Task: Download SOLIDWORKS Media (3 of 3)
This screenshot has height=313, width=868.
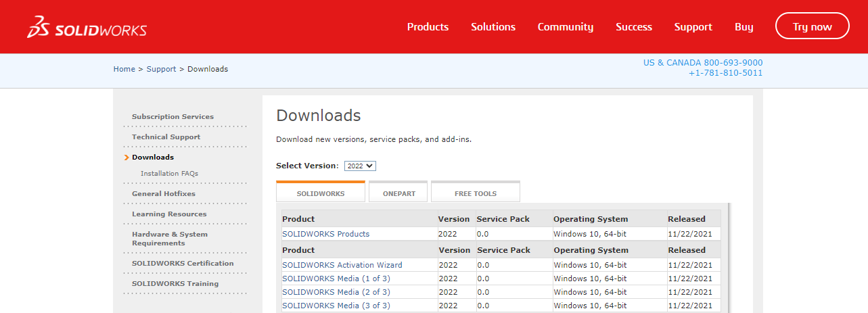Action: tap(336, 306)
